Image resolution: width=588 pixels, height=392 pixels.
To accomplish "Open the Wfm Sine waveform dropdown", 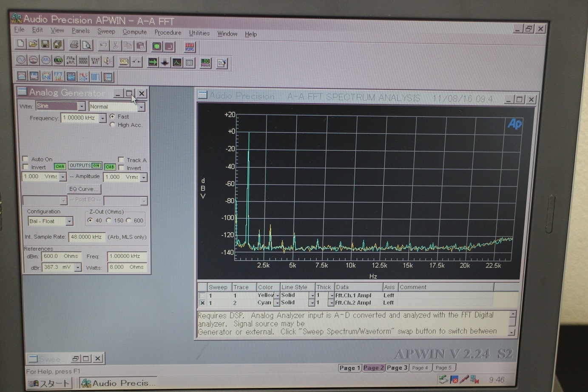I will pyautogui.click(x=82, y=106).
